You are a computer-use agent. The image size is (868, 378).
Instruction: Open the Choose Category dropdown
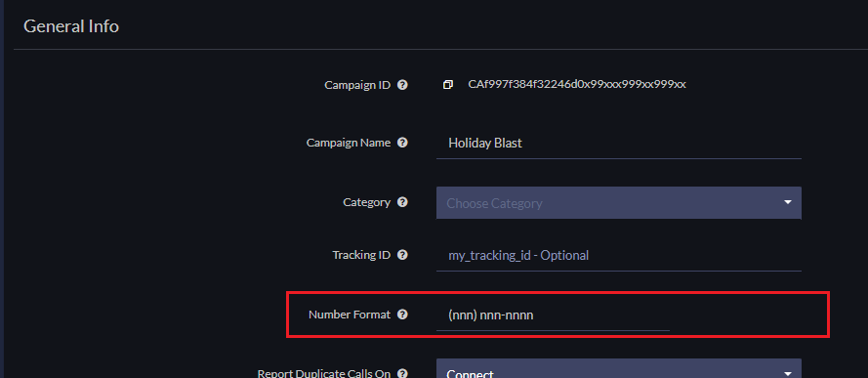618,202
